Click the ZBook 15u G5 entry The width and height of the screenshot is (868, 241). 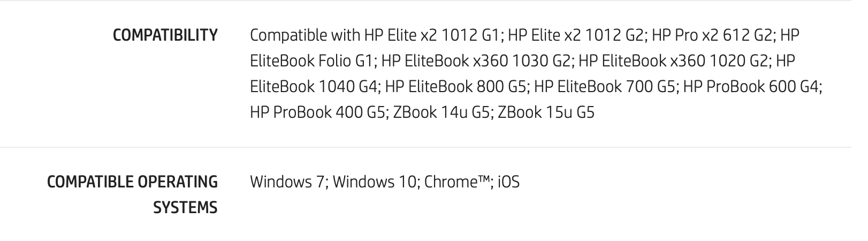pyautogui.click(x=546, y=112)
